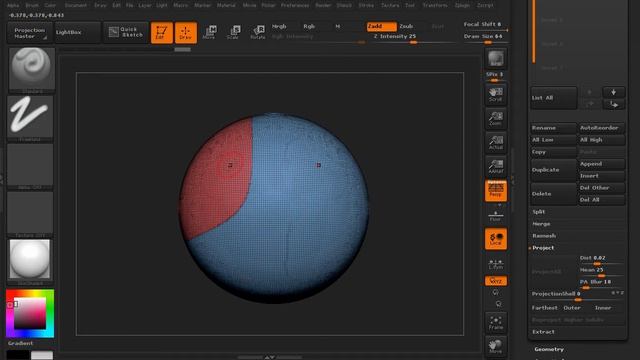This screenshot has width=640, height=360.
Task: Open the FreeHand stroke type picker
Action: tap(30, 118)
